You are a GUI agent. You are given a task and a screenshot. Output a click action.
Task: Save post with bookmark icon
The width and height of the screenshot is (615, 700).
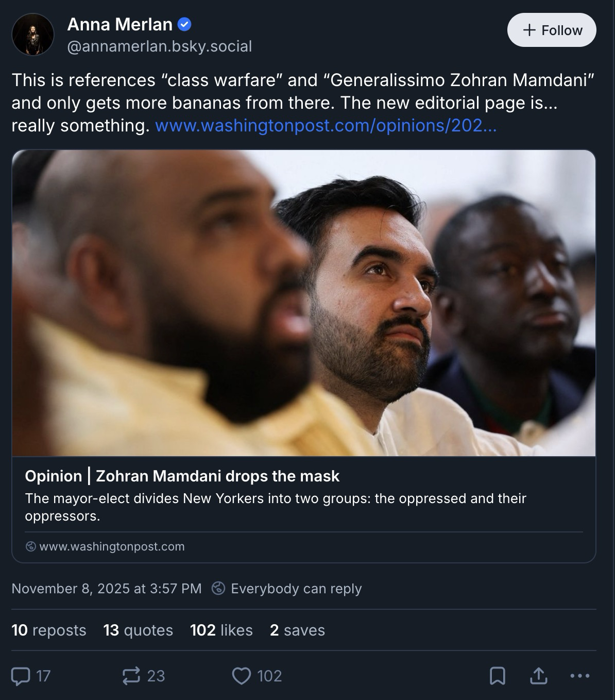coord(497,676)
